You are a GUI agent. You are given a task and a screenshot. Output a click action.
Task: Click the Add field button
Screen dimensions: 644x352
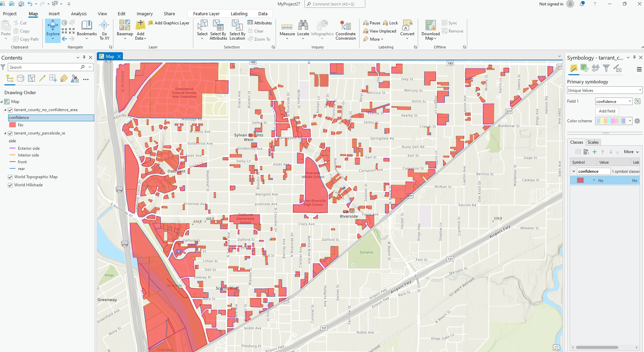point(607,111)
